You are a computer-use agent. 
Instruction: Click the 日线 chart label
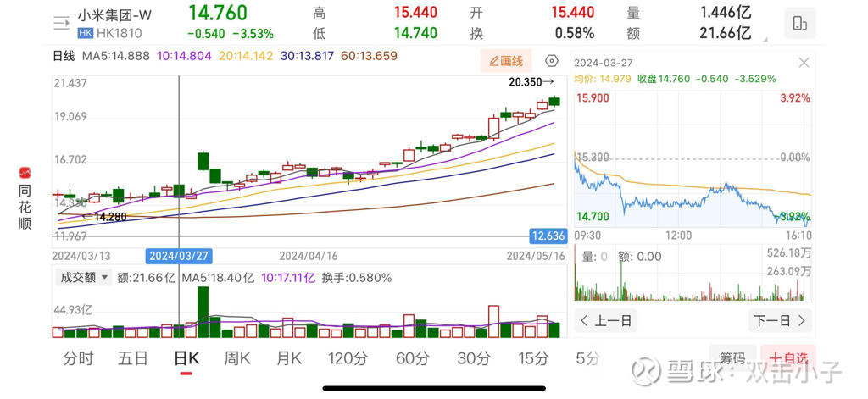tap(64, 56)
